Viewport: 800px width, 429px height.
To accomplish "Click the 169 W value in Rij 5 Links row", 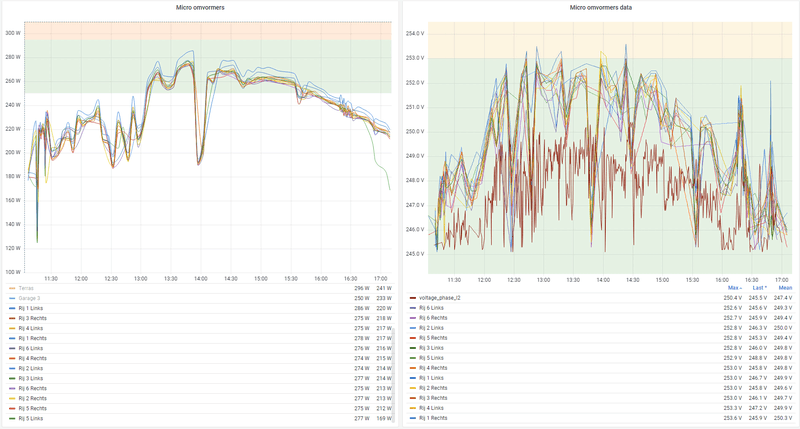I will pos(384,418).
